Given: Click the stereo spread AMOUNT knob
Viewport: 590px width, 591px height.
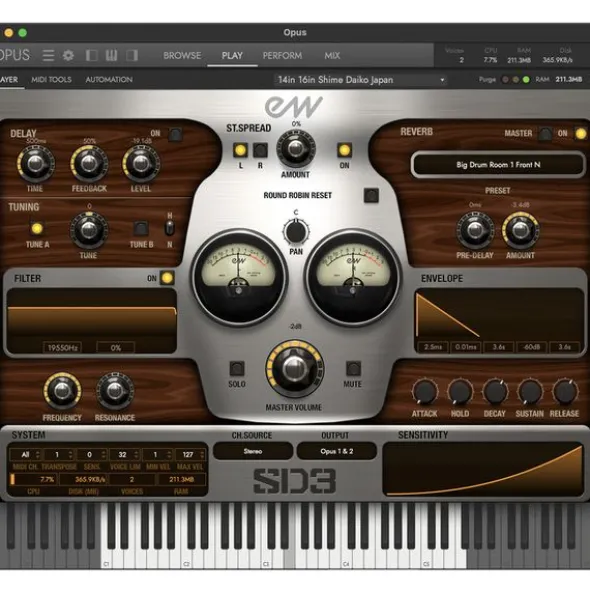Looking at the screenshot, I should point(296,149).
